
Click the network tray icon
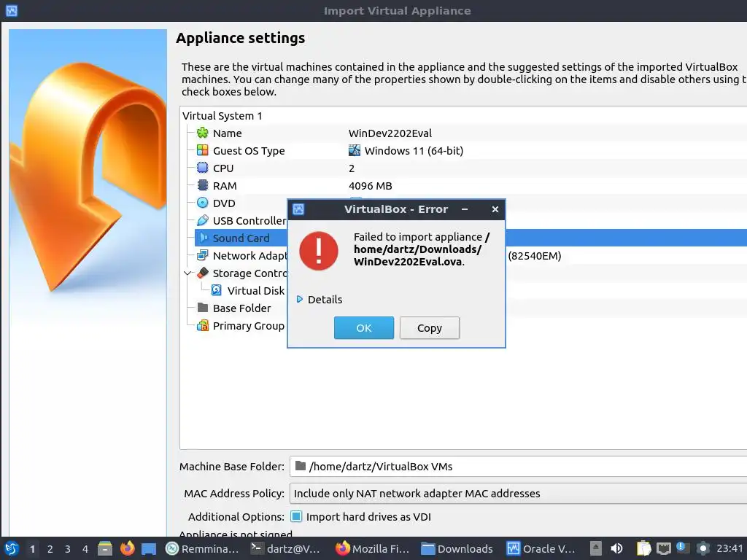point(663,548)
